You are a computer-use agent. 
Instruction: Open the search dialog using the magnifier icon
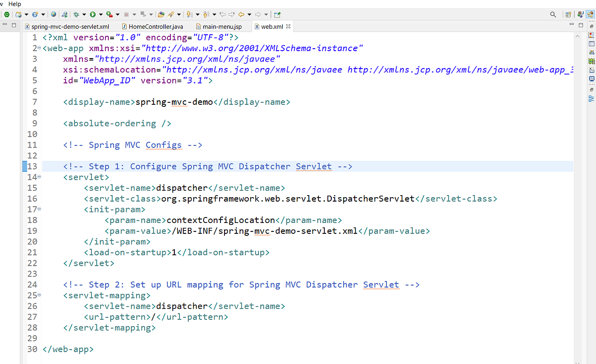click(553, 14)
